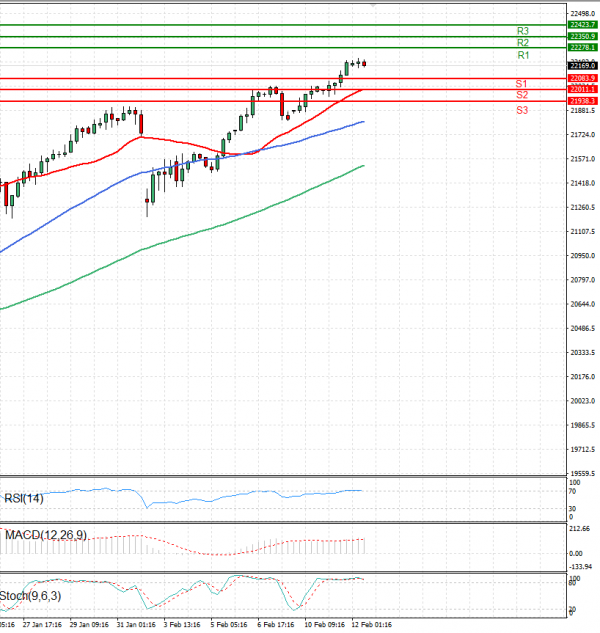Click the MACD -133.94 scale value
Image resolution: width=600 pixels, height=633 pixels.
click(580, 567)
